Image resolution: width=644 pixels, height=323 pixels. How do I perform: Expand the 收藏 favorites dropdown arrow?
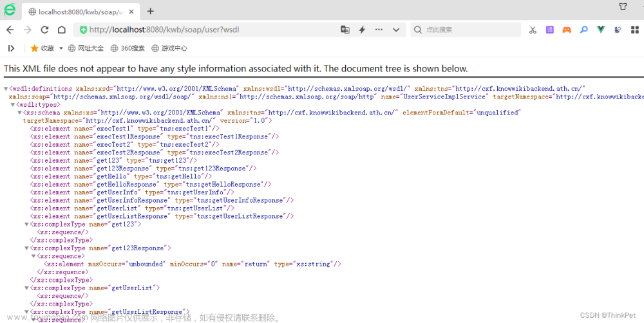point(61,48)
